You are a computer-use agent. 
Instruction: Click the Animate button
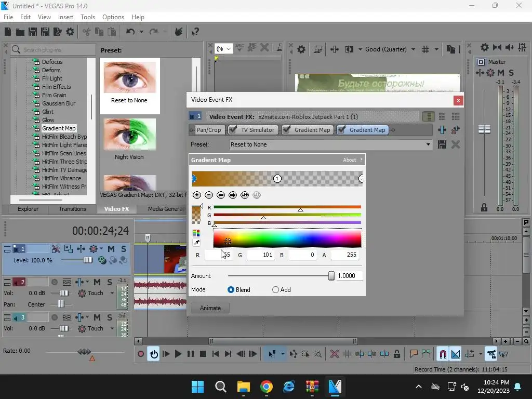210,308
